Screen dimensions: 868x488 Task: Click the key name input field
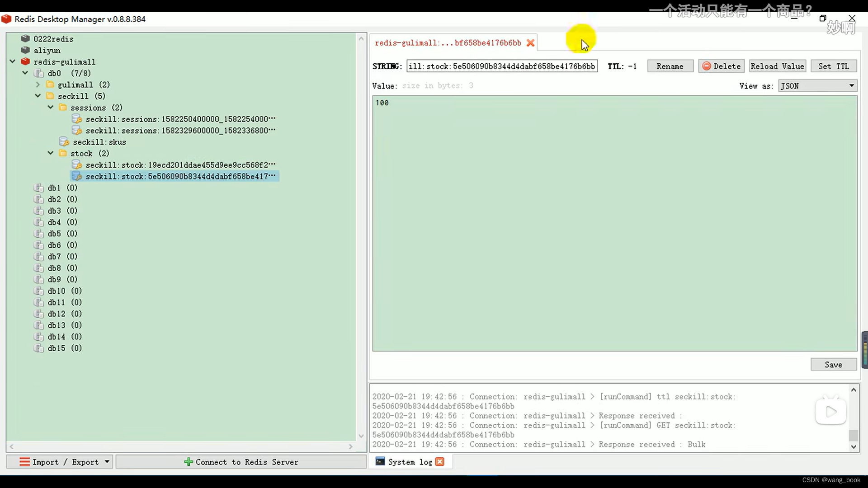tap(502, 66)
